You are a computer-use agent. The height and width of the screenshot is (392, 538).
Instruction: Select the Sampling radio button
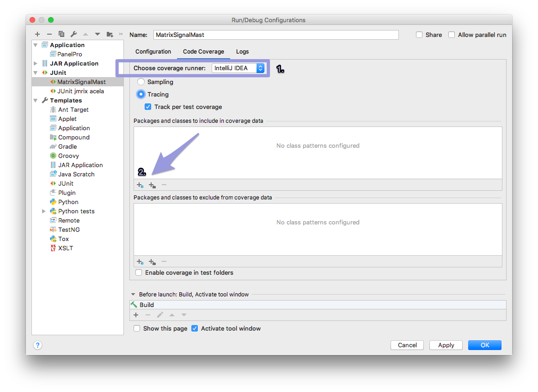[x=141, y=82]
